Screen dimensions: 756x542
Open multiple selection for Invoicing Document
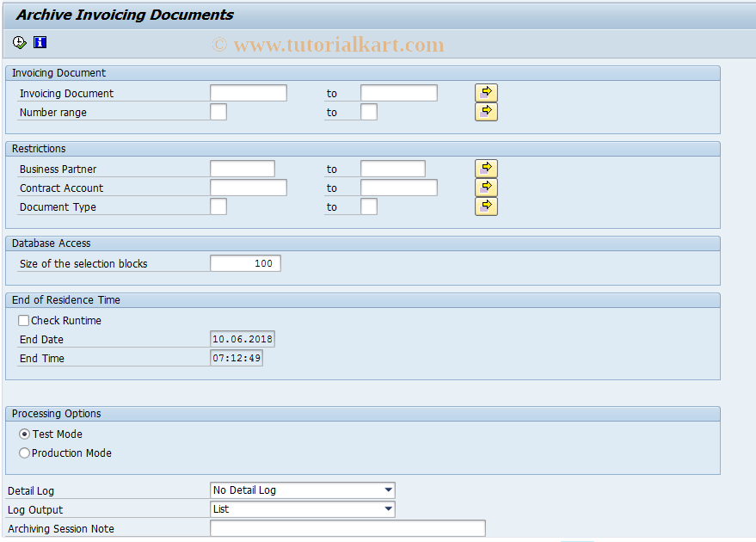click(486, 93)
